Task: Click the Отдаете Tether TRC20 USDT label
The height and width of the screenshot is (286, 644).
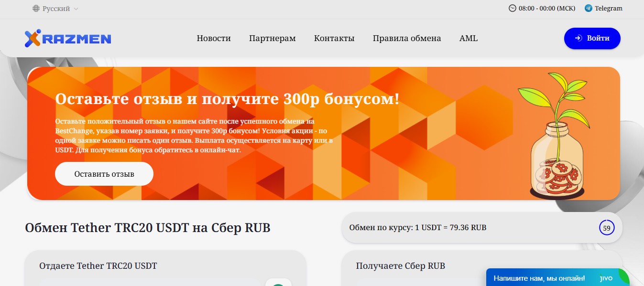Action: point(98,266)
